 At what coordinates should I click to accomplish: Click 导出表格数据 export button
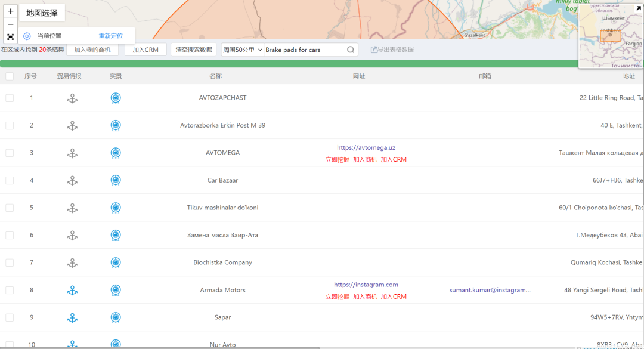[392, 50]
